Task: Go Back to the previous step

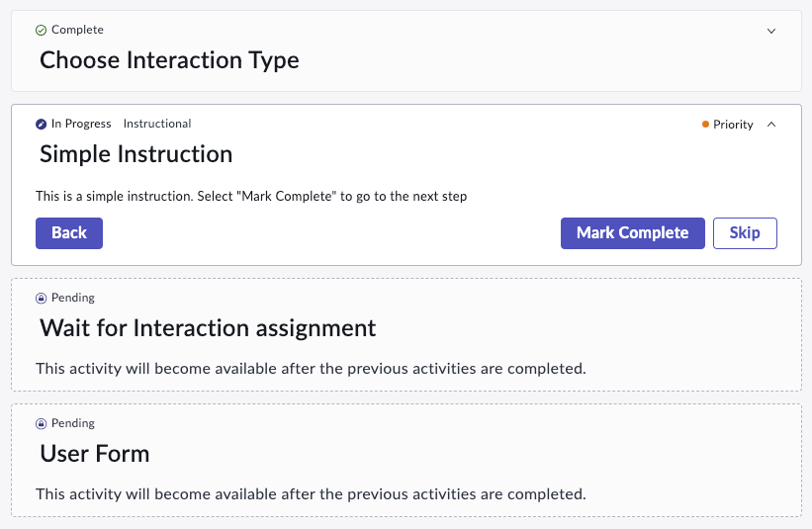Action: pyautogui.click(x=69, y=233)
